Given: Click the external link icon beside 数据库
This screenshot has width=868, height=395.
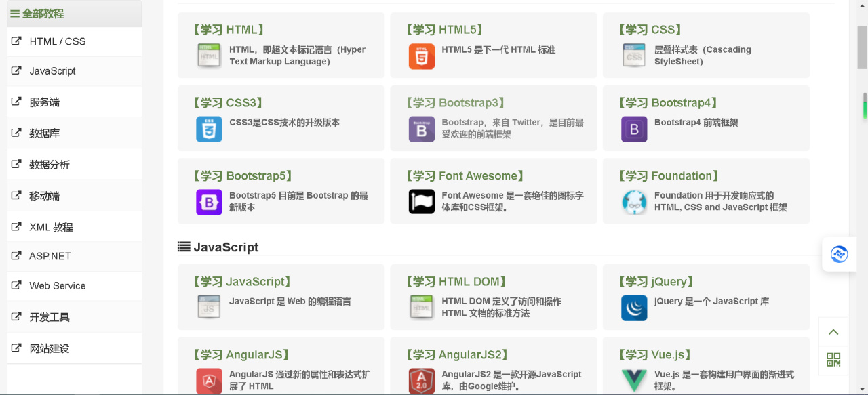Looking at the screenshot, I should coord(16,133).
